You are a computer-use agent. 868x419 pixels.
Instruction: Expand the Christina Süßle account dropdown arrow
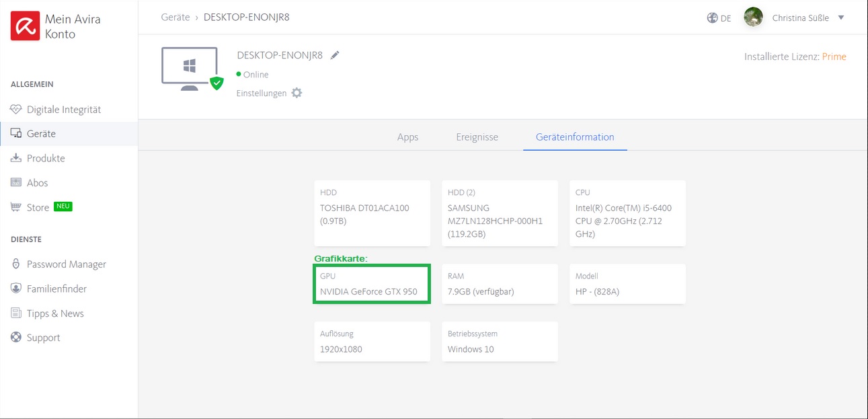[x=841, y=18]
